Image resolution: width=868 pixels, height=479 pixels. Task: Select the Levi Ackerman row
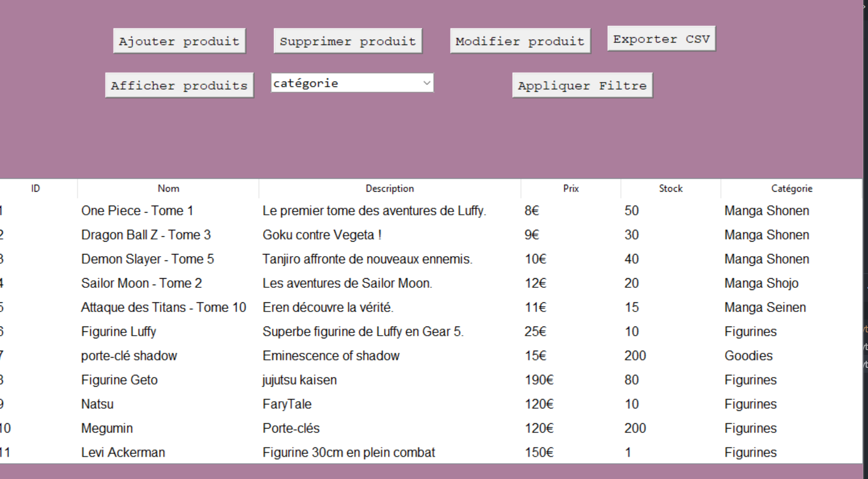pos(431,452)
